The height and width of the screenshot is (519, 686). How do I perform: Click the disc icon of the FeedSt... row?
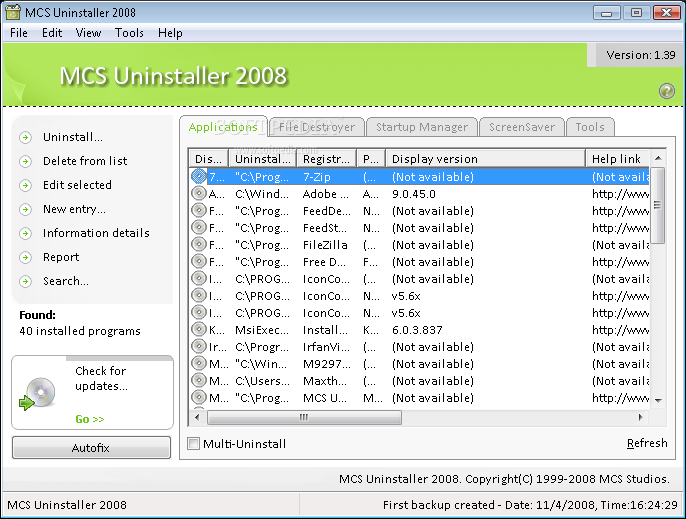[x=199, y=228]
